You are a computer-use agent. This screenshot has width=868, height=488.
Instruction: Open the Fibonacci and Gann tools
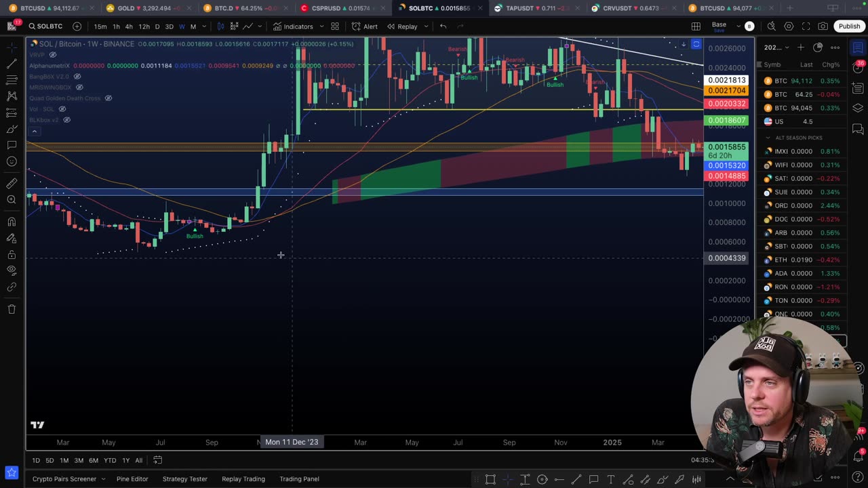coord(12,80)
